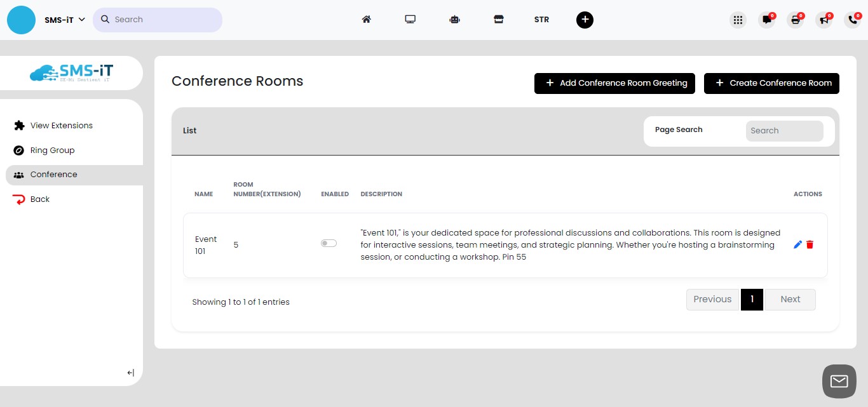This screenshot has height=407, width=868.
Task: Click the Page Search input field
Action: point(784,131)
